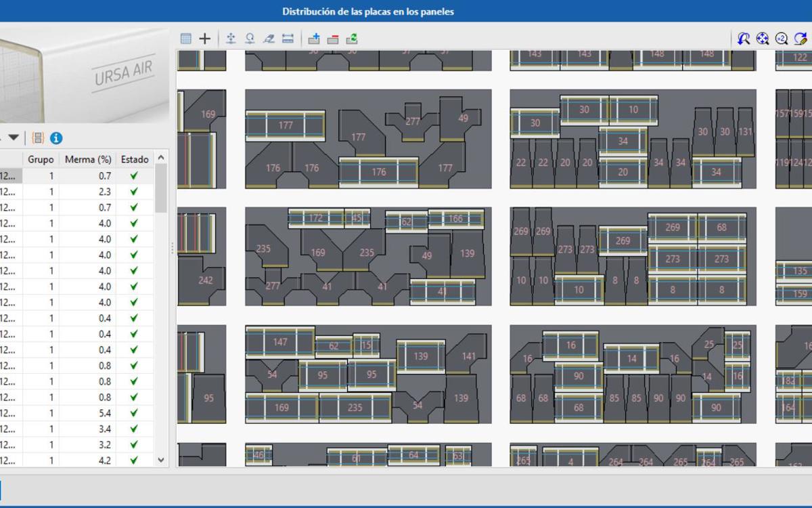Click the refresh panel green arrows icon
This screenshot has height=508, width=812.
352,39
